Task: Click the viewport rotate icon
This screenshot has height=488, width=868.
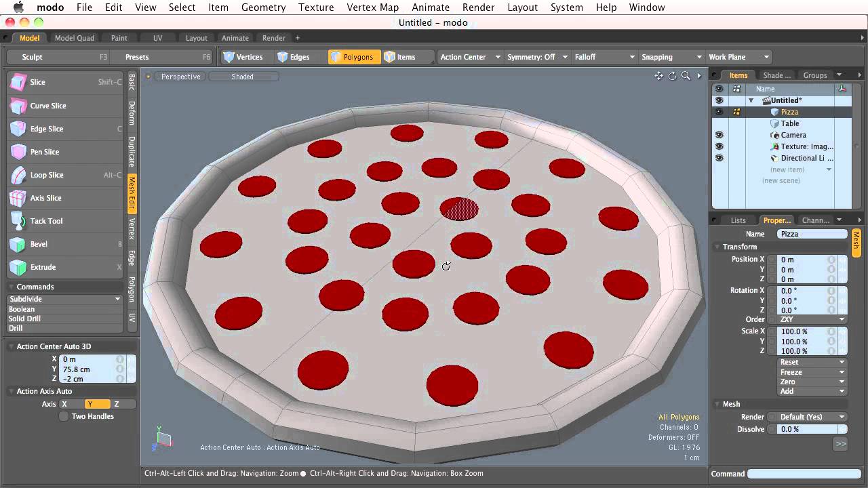Action: (673, 76)
